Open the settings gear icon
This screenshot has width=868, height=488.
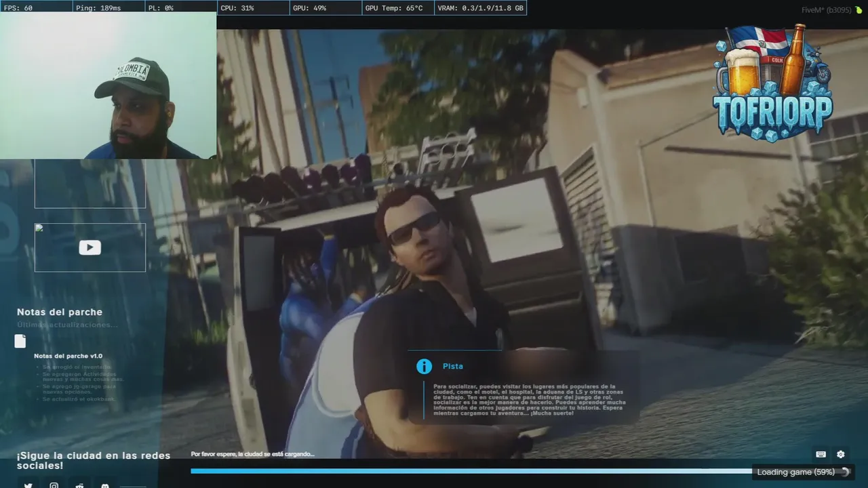pyautogui.click(x=841, y=454)
